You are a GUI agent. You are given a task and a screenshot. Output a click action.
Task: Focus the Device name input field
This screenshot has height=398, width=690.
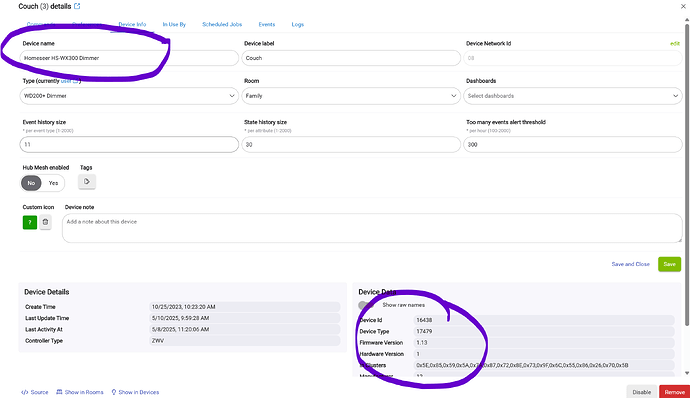click(129, 58)
